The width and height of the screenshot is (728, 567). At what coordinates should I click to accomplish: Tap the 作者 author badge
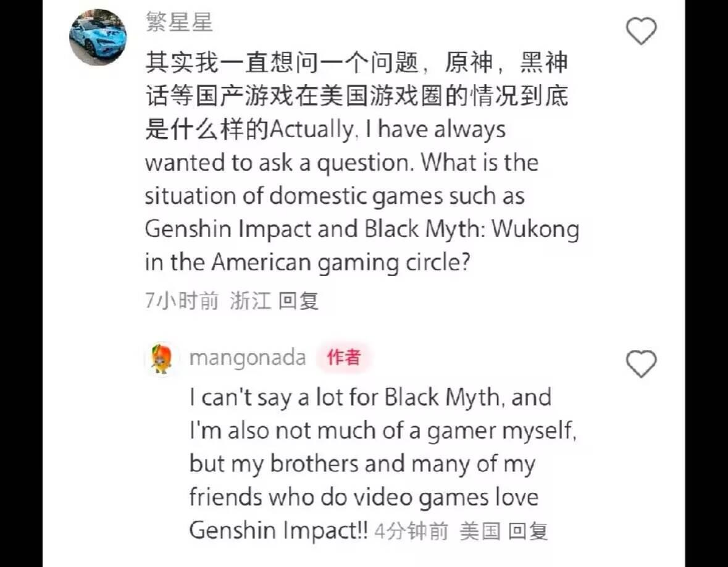click(x=343, y=358)
